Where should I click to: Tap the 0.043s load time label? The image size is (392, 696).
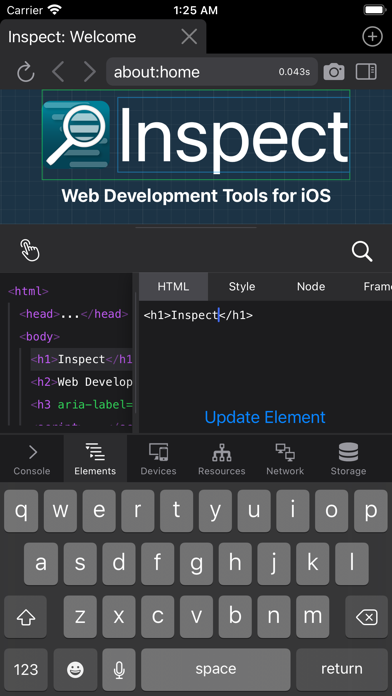point(294,72)
